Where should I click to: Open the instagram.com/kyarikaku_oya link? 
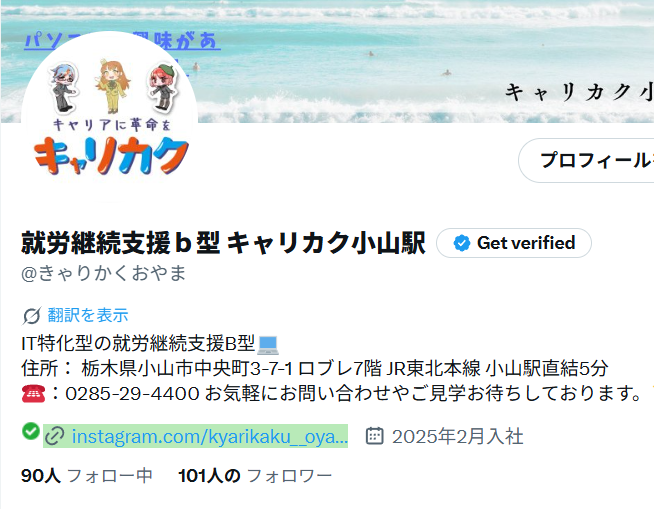[x=209, y=436]
